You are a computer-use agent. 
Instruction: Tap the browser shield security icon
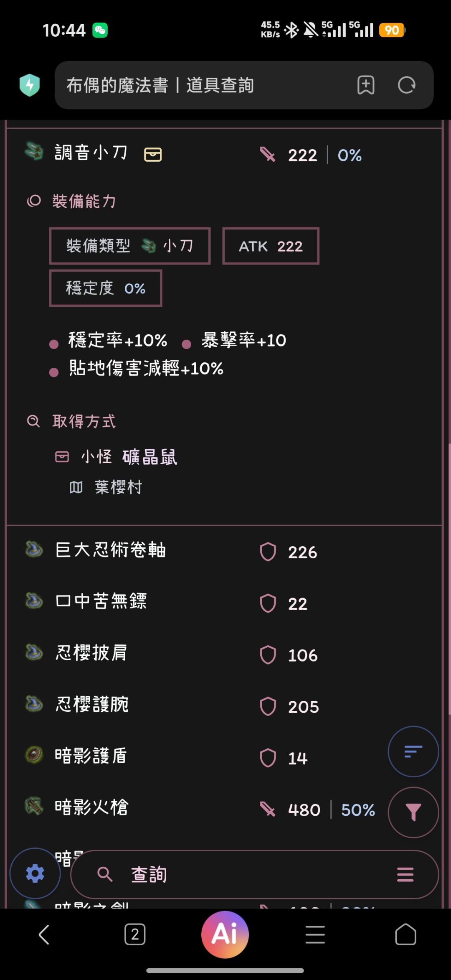pos(30,85)
